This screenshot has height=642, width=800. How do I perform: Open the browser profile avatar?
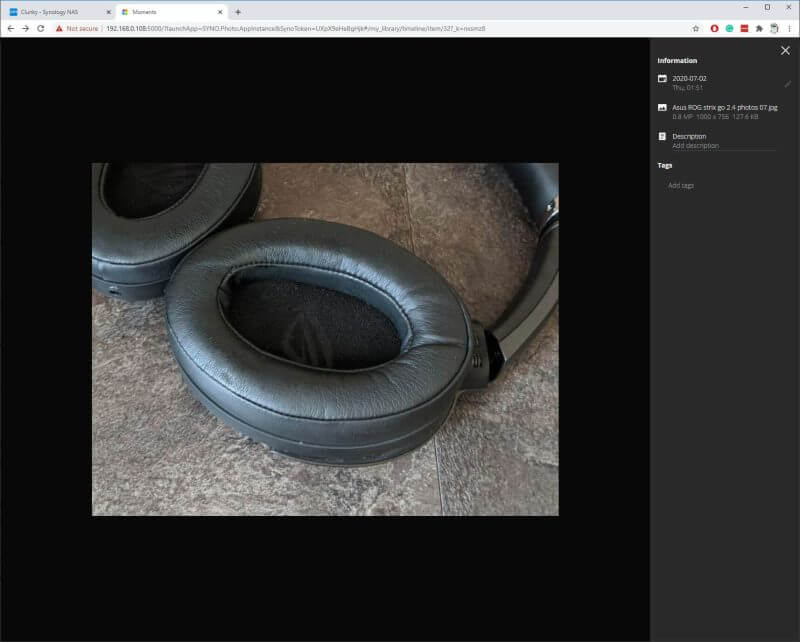(x=774, y=29)
